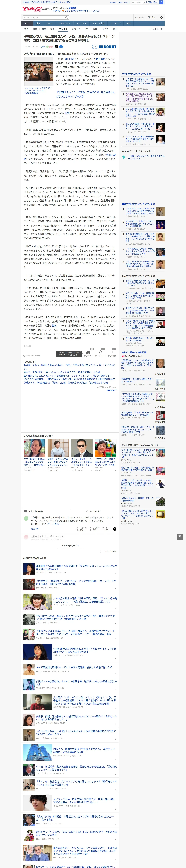Open settings via the gear icon
The image size is (186, 868).
pyautogui.click(x=161, y=17)
